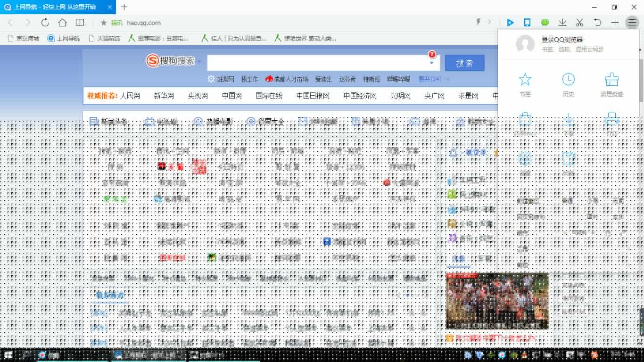Open 新华网 link

pyautogui.click(x=164, y=96)
